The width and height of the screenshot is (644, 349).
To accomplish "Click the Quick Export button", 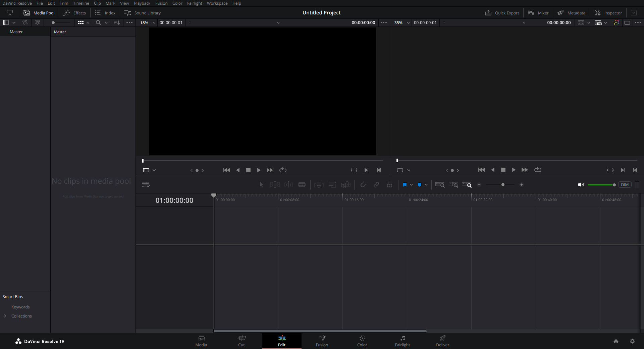I will (502, 13).
